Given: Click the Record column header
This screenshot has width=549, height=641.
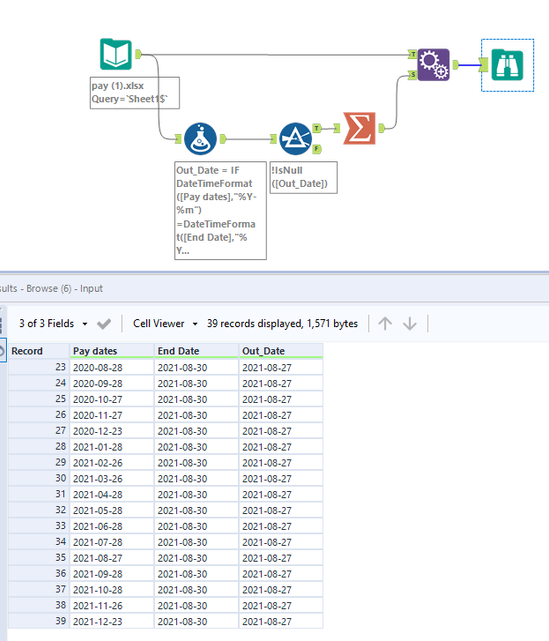Looking at the screenshot, I should (x=39, y=351).
